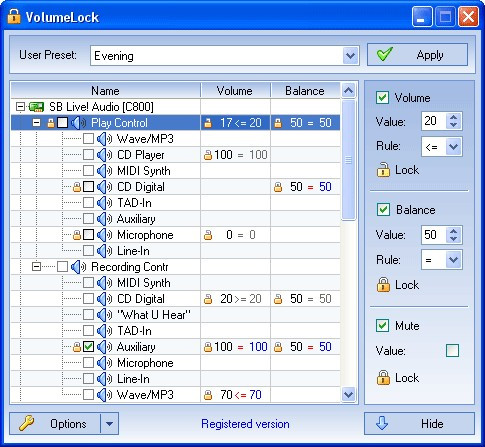
Task: Click speaker icon of the checked Auxiliary row
Action: point(104,347)
